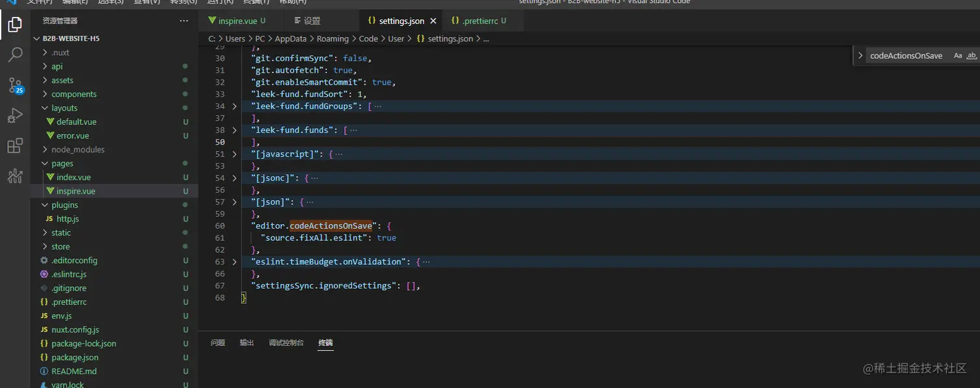Unfold the [json] block at line 57

(x=235, y=202)
